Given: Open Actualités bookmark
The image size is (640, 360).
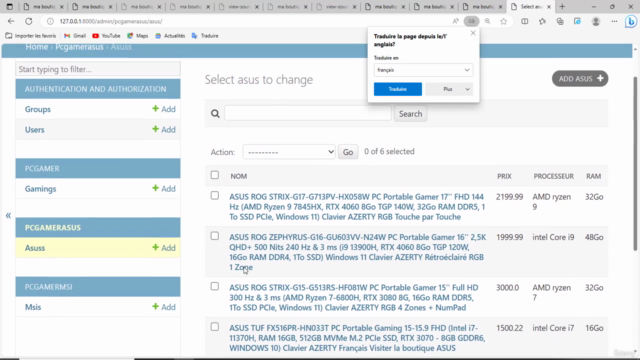Looking at the screenshot, I should tap(170, 36).
